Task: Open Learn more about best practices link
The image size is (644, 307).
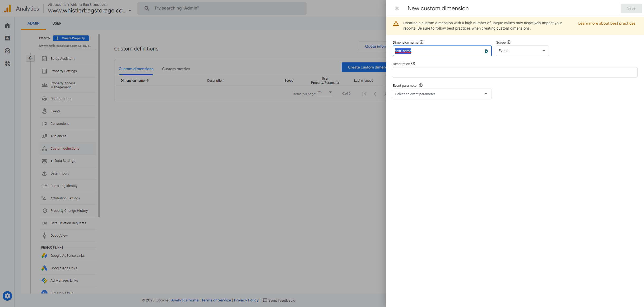Action: pyautogui.click(x=607, y=23)
